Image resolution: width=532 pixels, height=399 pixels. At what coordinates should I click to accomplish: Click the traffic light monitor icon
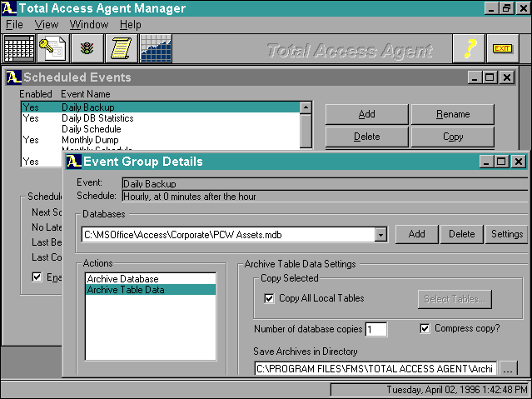coord(87,48)
